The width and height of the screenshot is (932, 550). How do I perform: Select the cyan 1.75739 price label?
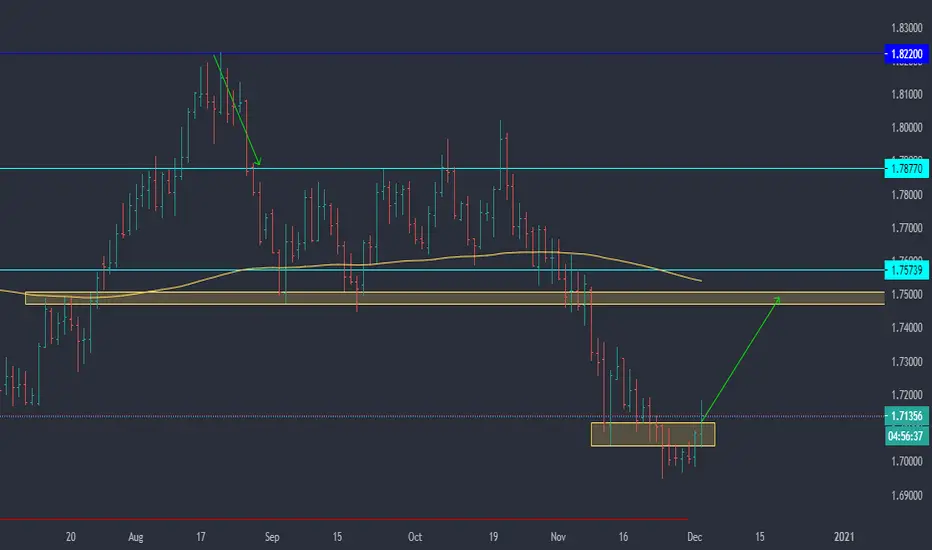906,271
